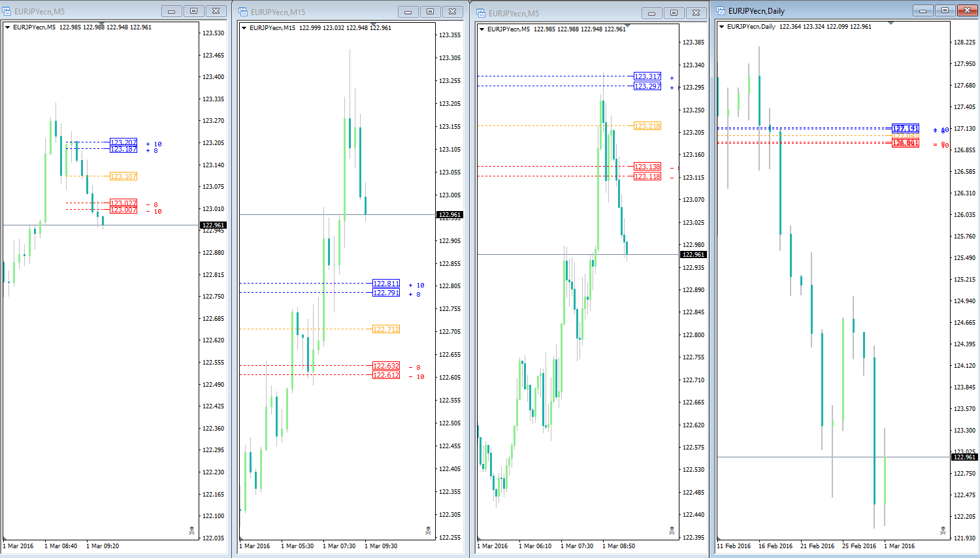Click the 1 Mar 08:50 time label
Viewport: 980px width, 558px height.
(x=619, y=546)
